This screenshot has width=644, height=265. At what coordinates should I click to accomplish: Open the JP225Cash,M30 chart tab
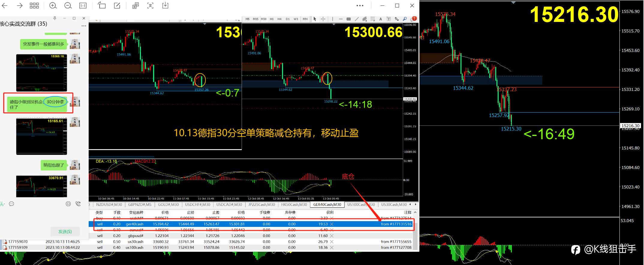pyautogui.click(x=261, y=205)
